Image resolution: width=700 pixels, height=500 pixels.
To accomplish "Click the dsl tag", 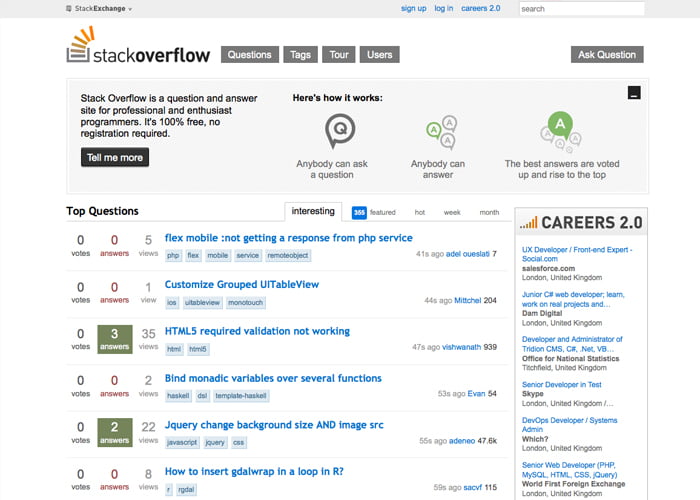I will point(202,396).
